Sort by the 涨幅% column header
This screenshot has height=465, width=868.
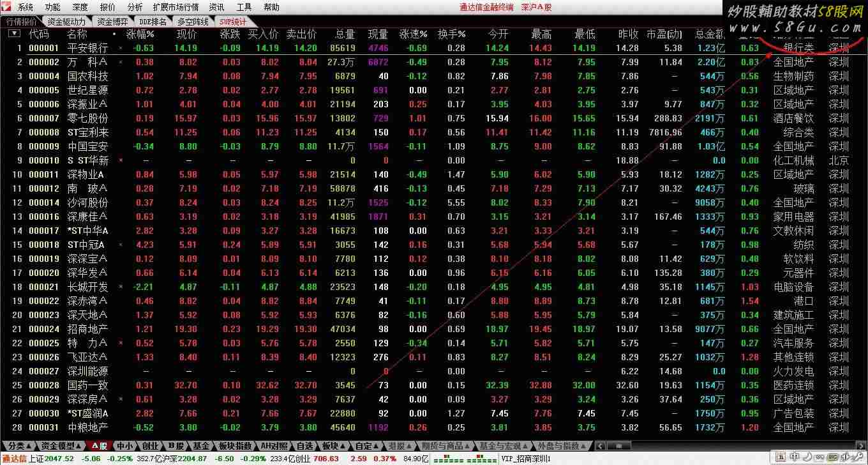(140, 34)
